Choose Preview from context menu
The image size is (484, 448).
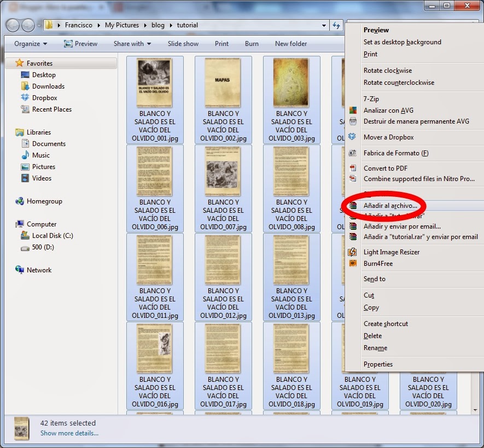pyautogui.click(x=376, y=30)
